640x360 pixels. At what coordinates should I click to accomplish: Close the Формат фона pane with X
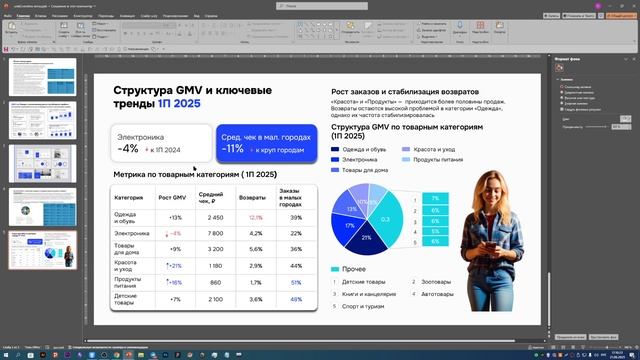coord(634,59)
